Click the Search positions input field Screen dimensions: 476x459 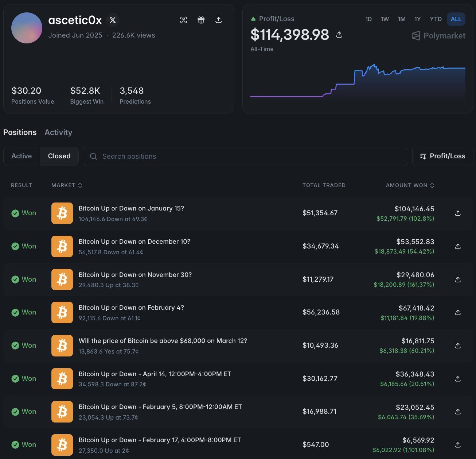tap(245, 156)
